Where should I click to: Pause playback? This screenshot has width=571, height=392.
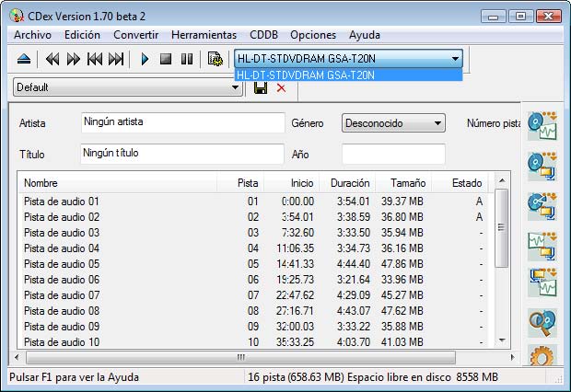click(187, 59)
